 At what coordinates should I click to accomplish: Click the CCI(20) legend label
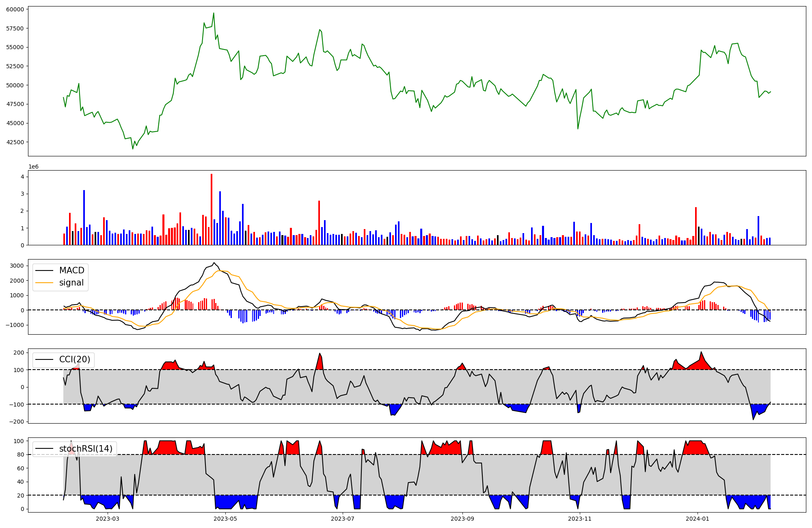[75, 359]
